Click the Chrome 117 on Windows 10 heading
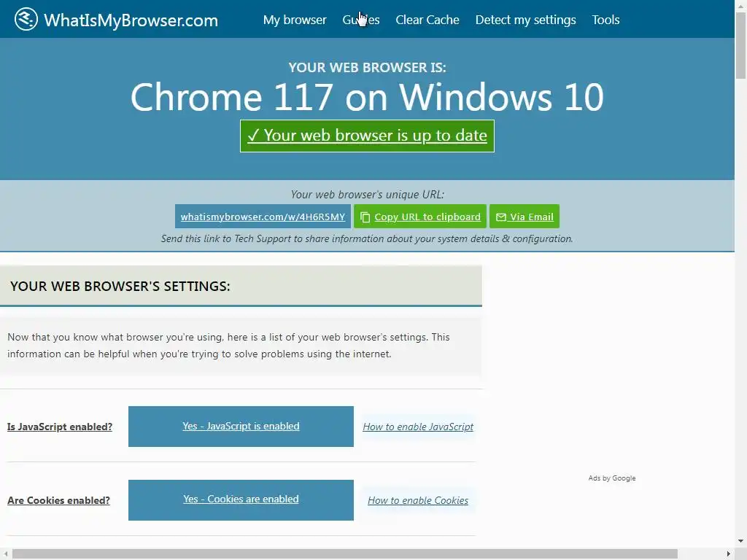This screenshot has width=747, height=560. 368,97
